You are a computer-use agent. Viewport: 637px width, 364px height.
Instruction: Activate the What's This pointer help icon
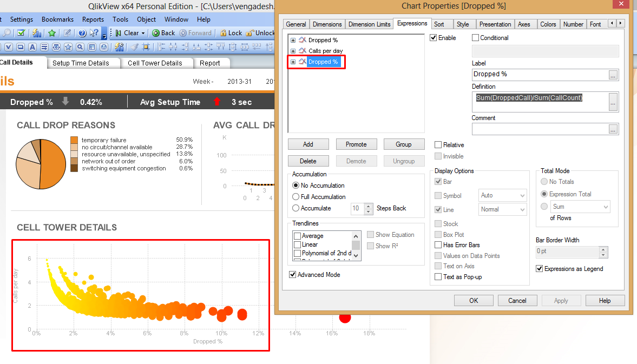click(94, 33)
